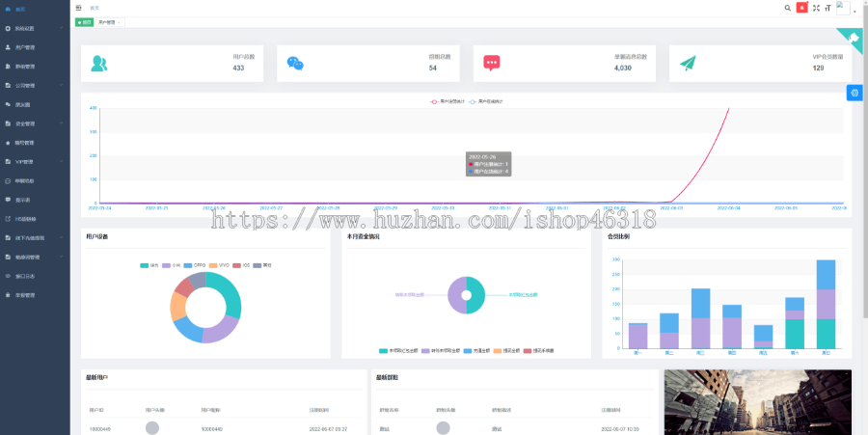This screenshot has height=435, width=868.
Task: Switch to the green 首页 tab
Action: coord(84,22)
